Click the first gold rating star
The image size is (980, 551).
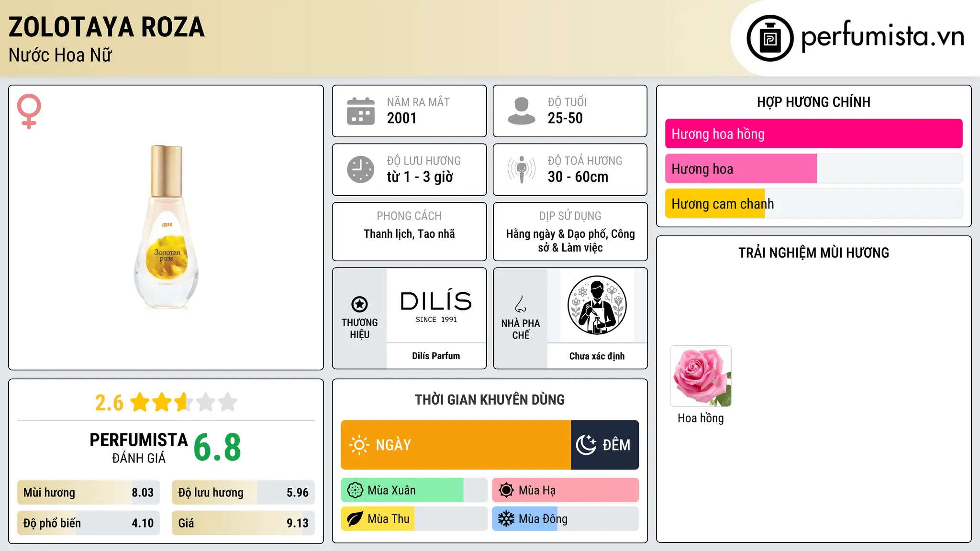(x=140, y=402)
